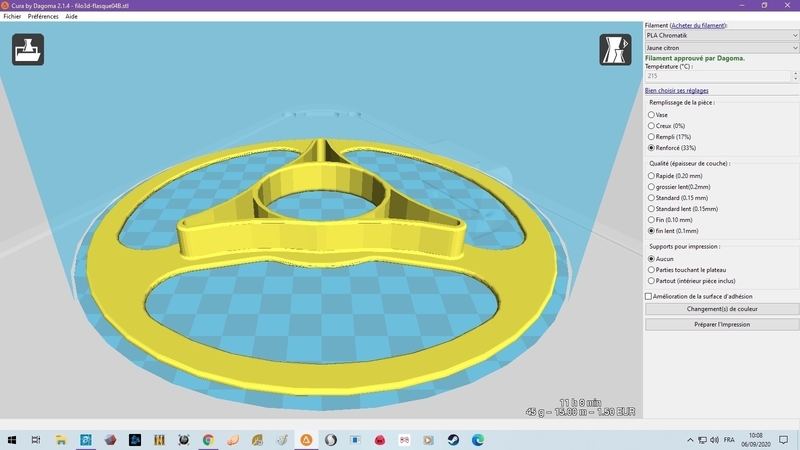This screenshot has width=800, height=450.
Task: Open the dark blue app taskbar icon
Action: point(135,440)
